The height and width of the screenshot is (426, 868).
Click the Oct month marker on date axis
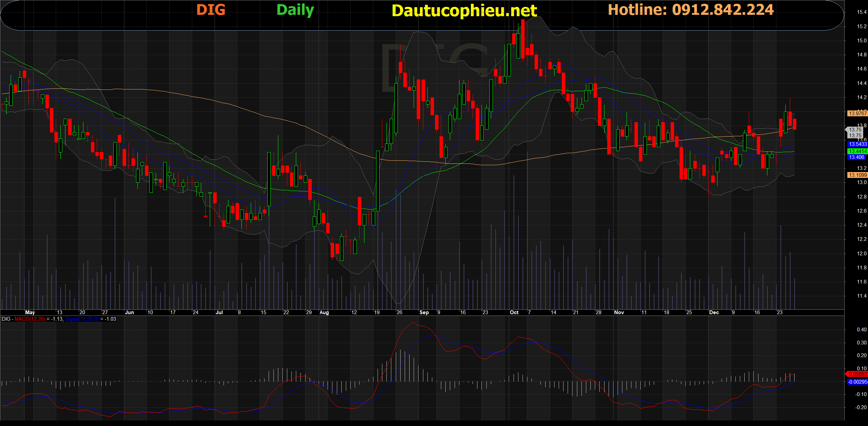pos(514,312)
